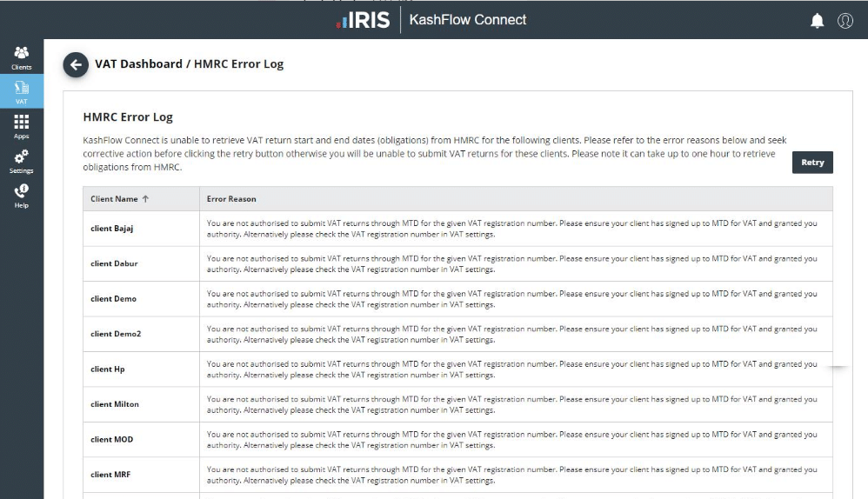Viewport: 868px width, 499px height.
Task: Open the Apps grid icon
Action: tap(21, 126)
